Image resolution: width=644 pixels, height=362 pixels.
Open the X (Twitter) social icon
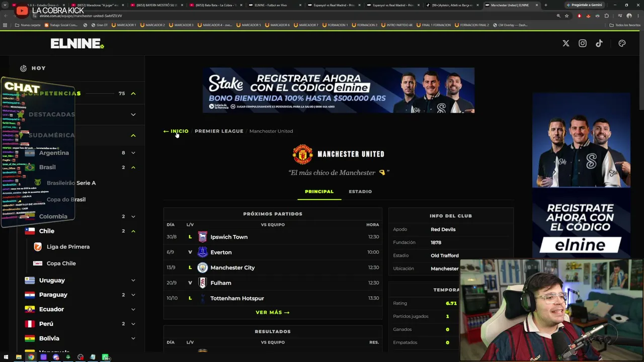566,43
